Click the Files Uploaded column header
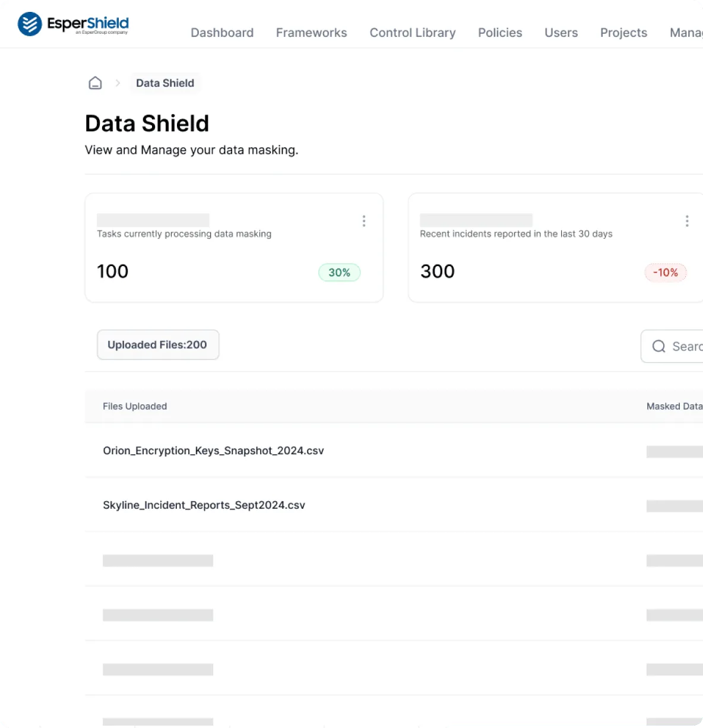703x728 pixels. [x=135, y=406]
